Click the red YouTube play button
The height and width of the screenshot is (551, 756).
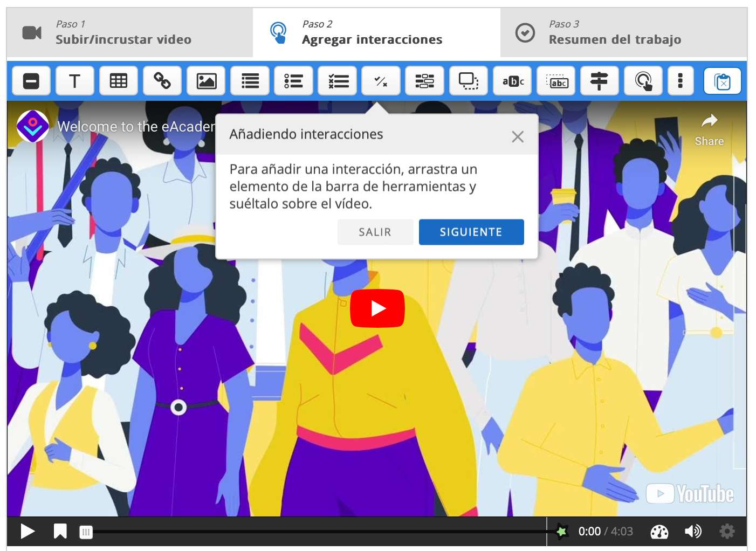[x=377, y=308]
